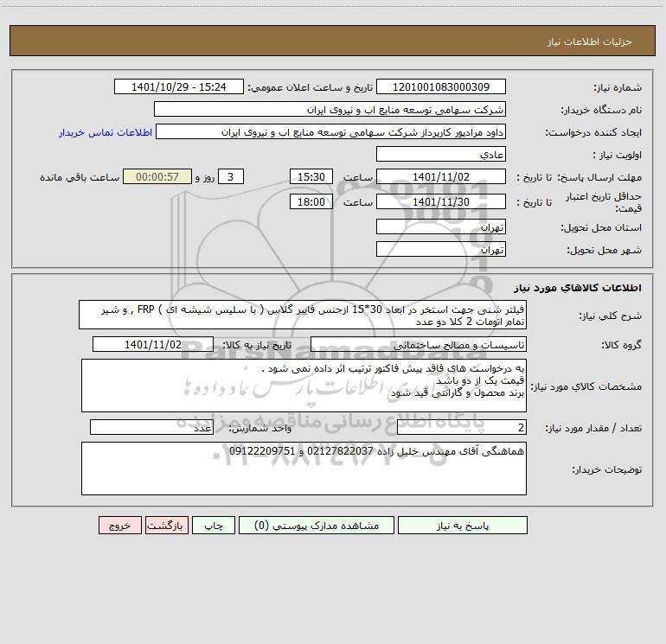This screenshot has width=666, height=644.
Task: Click the countdown timer 00:00:57
Action: point(157,176)
